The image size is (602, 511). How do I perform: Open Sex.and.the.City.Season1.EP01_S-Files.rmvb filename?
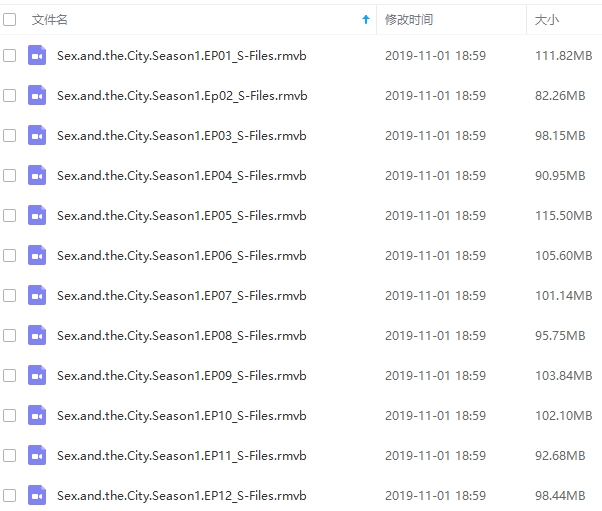coord(182,56)
